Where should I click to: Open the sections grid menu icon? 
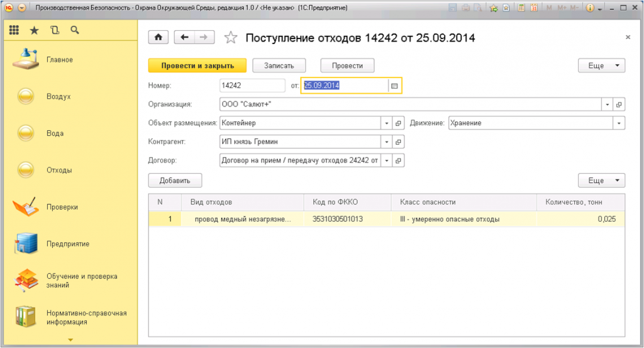[x=14, y=30]
